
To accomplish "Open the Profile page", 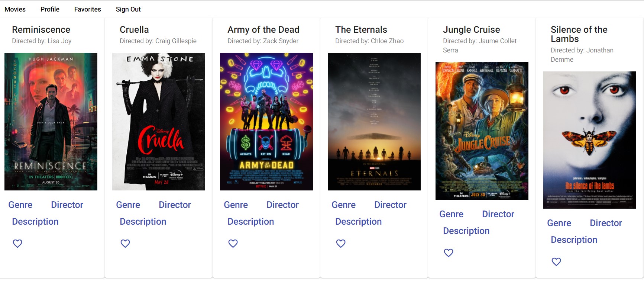I will pos(49,9).
